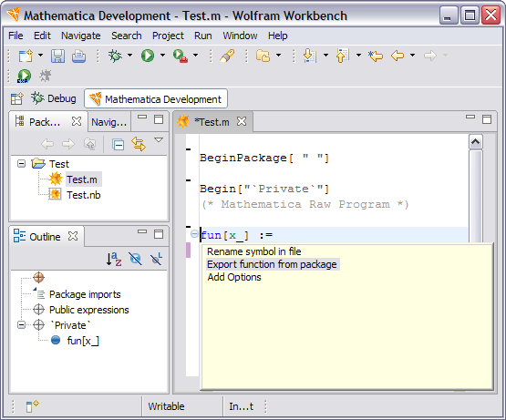Click the green Run button icon
This screenshot has width=506, height=420.
[148, 56]
